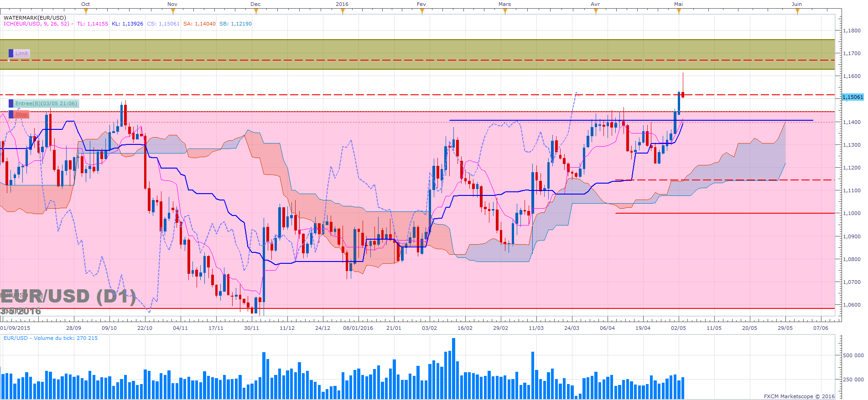This screenshot has width=868, height=400.
Task: Click the WATERMARK(EUR/USD) indicator title
Action: pos(35,18)
